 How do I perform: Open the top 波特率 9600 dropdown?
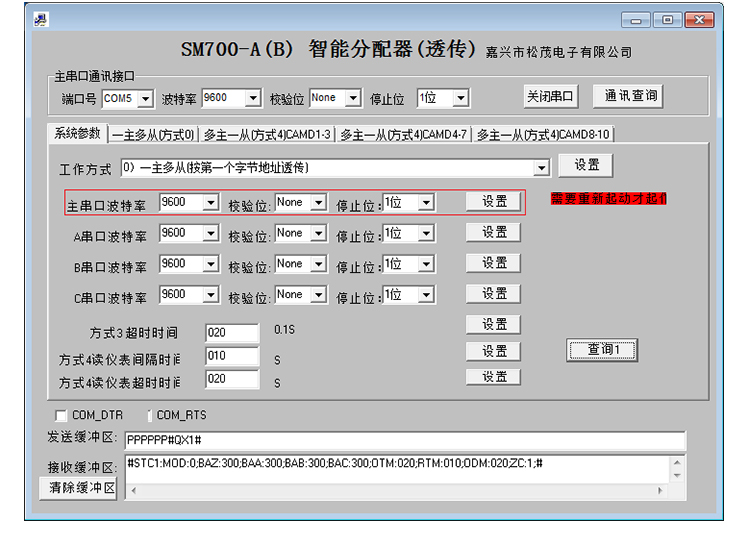pyautogui.click(x=252, y=98)
